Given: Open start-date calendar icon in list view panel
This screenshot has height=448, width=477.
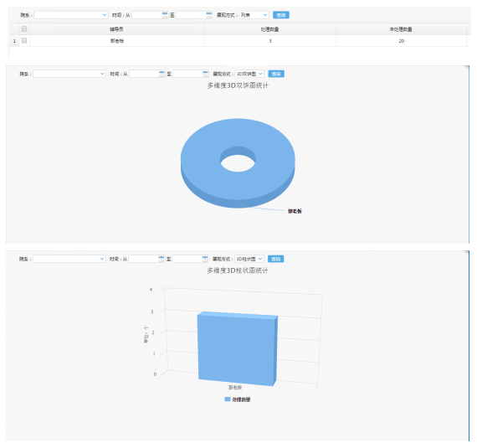Looking at the screenshot, I should (x=165, y=14).
